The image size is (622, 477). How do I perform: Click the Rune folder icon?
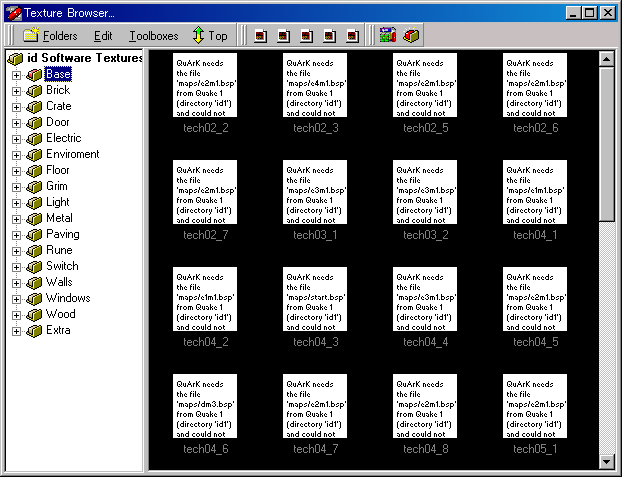coord(34,251)
